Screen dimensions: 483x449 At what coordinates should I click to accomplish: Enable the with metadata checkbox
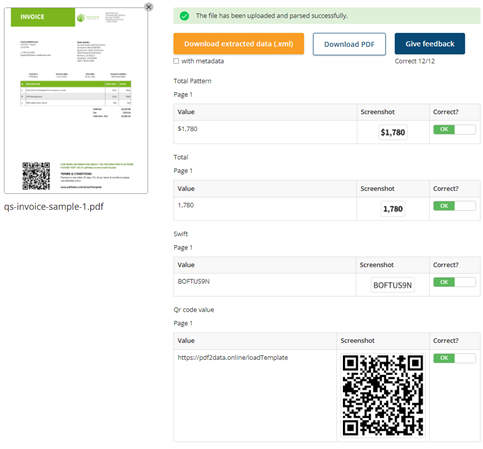(x=176, y=61)
